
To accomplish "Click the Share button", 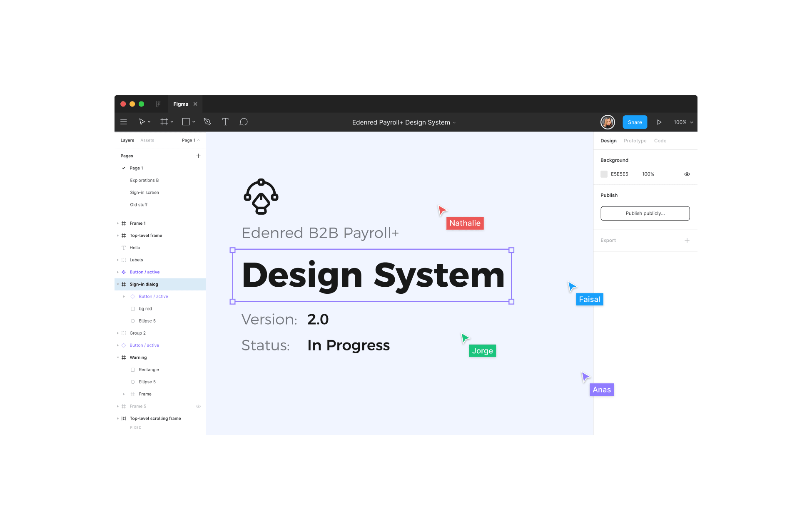I will point(635,122).
